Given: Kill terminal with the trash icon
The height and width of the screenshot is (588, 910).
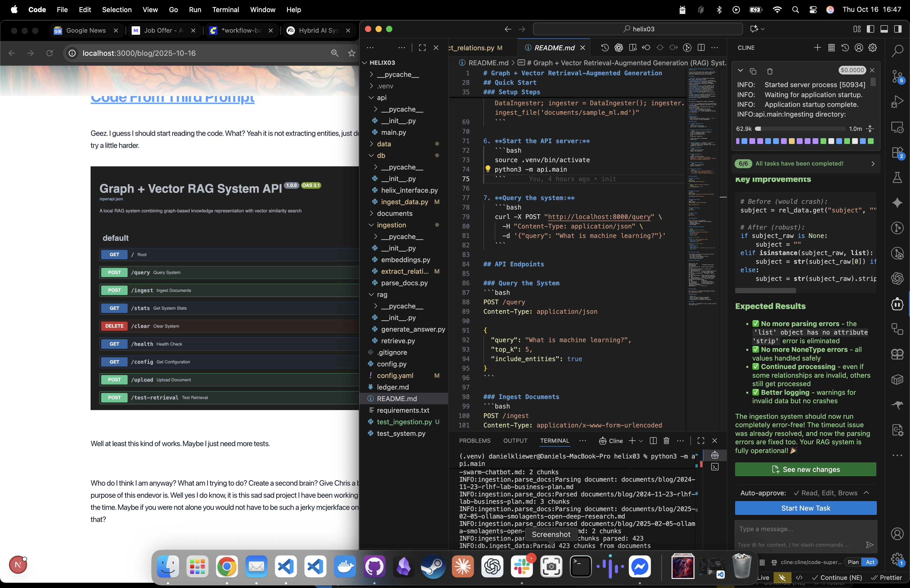Looking at the screenshot, I should click(666, 441).
